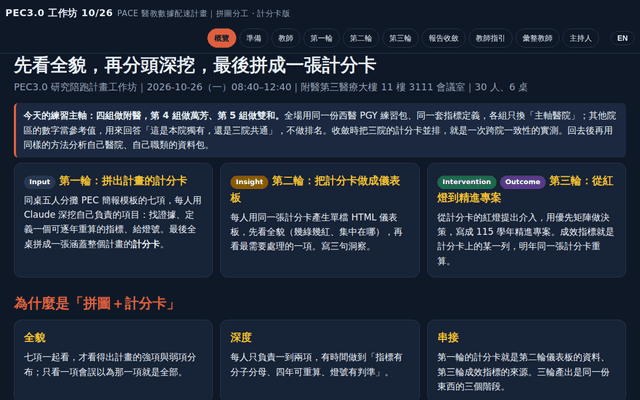Go to the 第一輪 tab
This screenshot has height=400, width=640.
tap(321, 38)
